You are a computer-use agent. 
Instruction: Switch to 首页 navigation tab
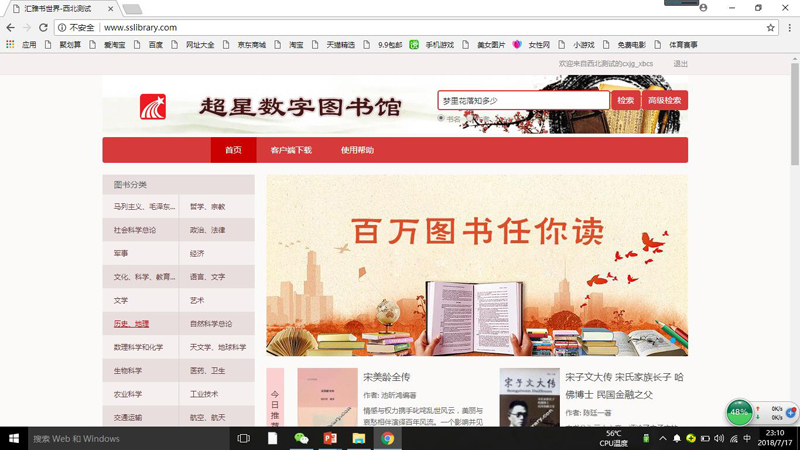click(233, 150)
